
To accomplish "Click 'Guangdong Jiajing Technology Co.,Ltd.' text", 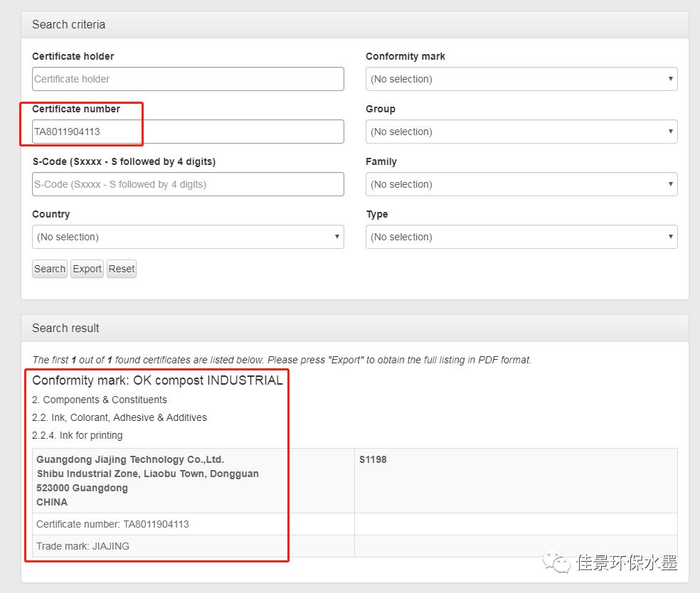I will [130, 459].
